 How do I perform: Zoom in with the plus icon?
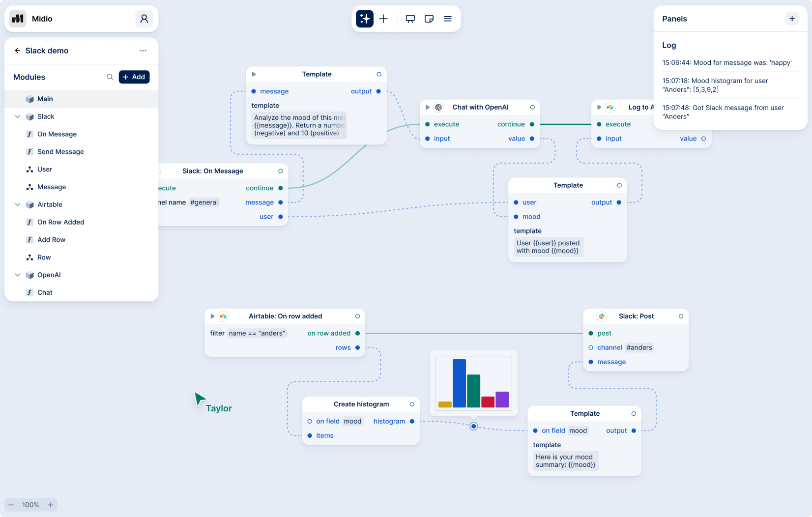[51, 505]
